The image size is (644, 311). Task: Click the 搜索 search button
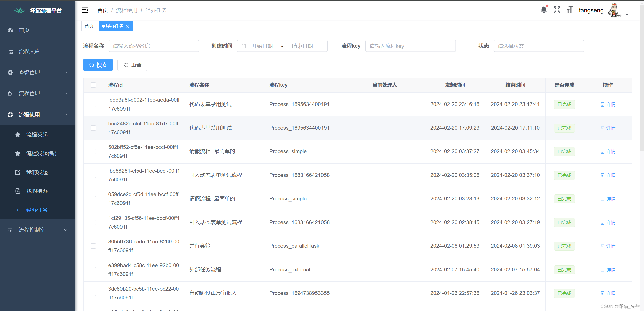coord(98,65)
